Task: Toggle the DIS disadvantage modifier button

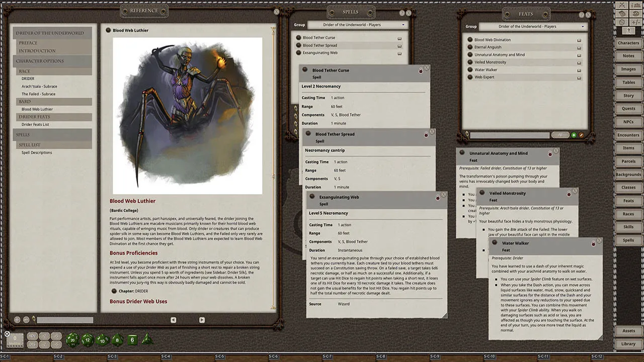Action: click(32, 344)
